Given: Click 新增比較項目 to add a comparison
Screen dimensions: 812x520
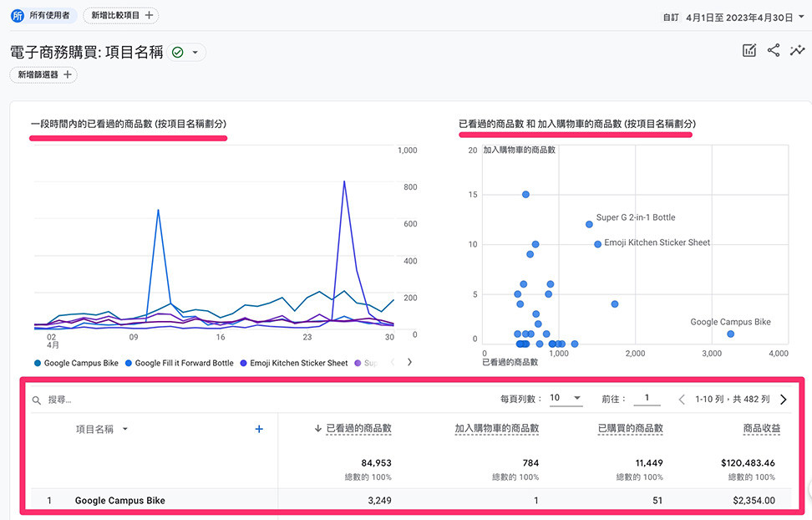Looking at the screenshot, I should 121,16.
